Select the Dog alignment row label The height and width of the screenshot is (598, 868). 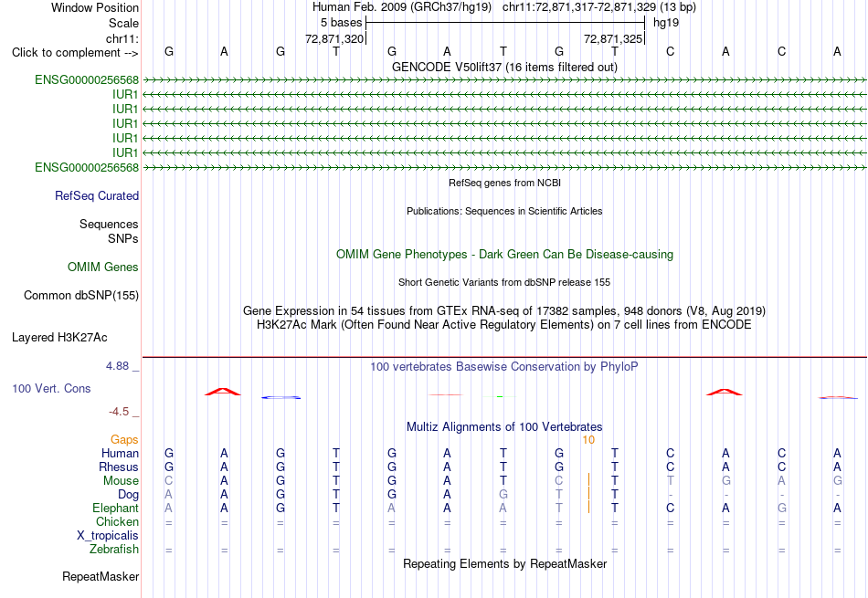(x=129, y=495)
